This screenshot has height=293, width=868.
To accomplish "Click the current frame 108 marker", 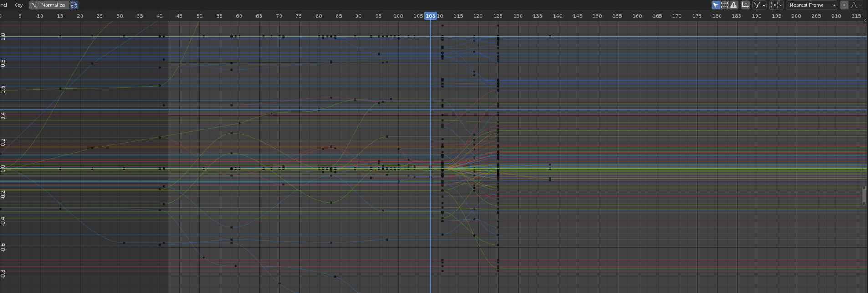I will click(x=430, y=16).
